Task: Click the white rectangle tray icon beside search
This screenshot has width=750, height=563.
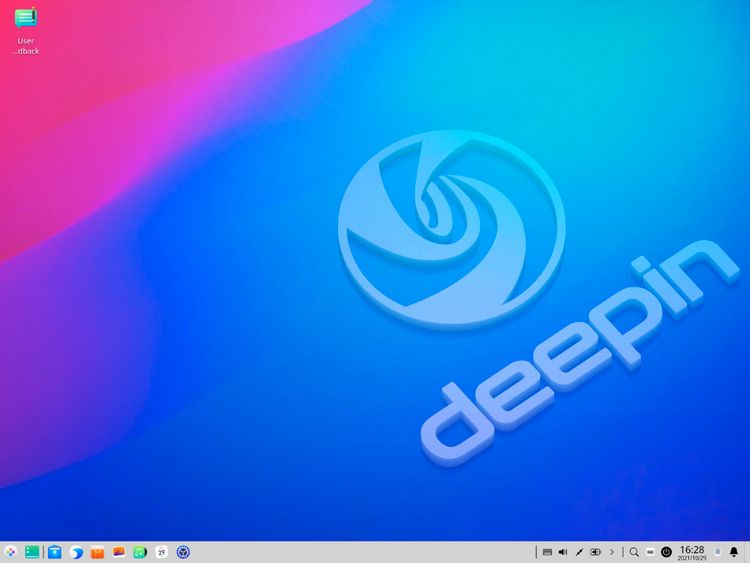Action: (650, 552)
